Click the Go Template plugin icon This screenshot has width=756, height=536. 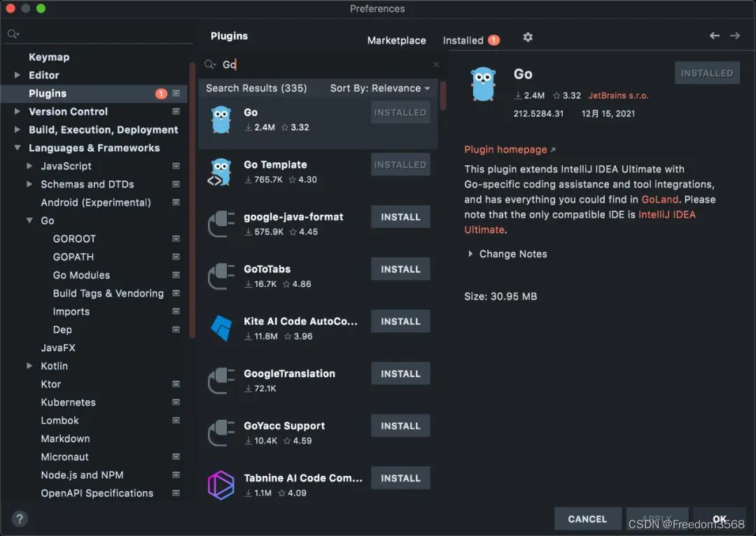(220, 172)
